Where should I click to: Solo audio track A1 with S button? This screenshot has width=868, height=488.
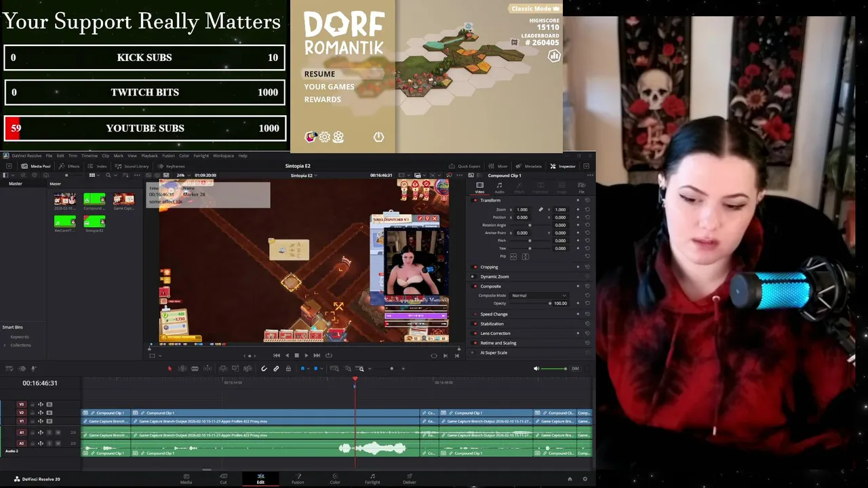49,432
